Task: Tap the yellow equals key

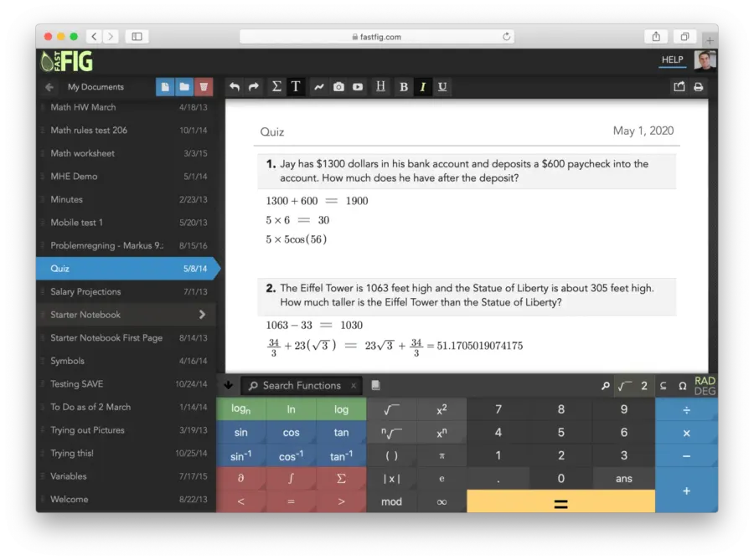Action: tap(560, 502)
